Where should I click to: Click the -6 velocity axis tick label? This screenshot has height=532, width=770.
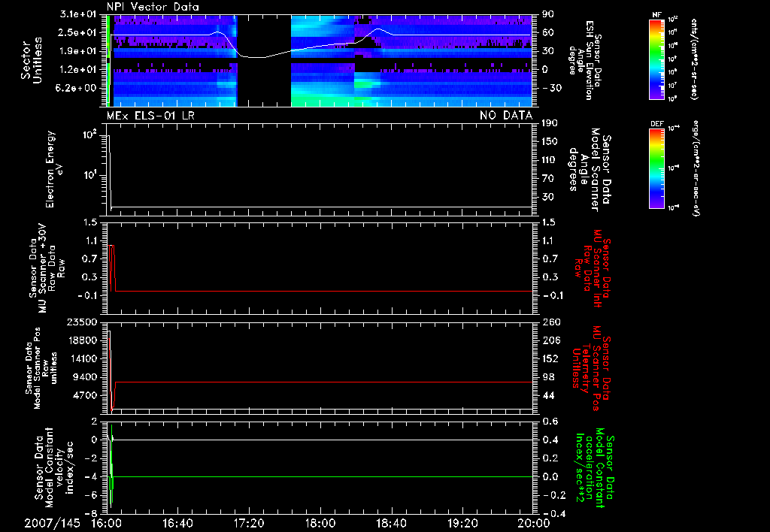click(x=91, y=496)
